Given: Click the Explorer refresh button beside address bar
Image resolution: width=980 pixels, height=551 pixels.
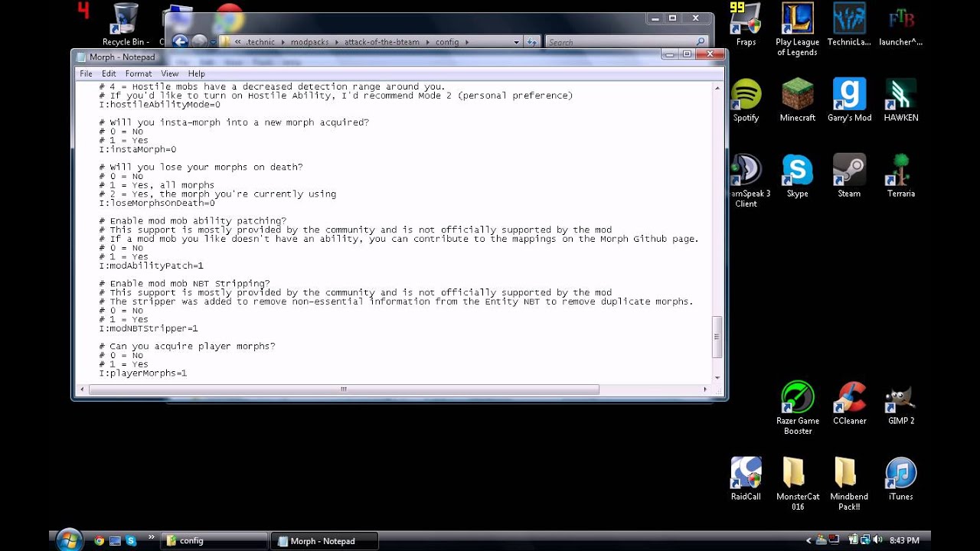Looking at the screenshot, I should coord(532,42).
